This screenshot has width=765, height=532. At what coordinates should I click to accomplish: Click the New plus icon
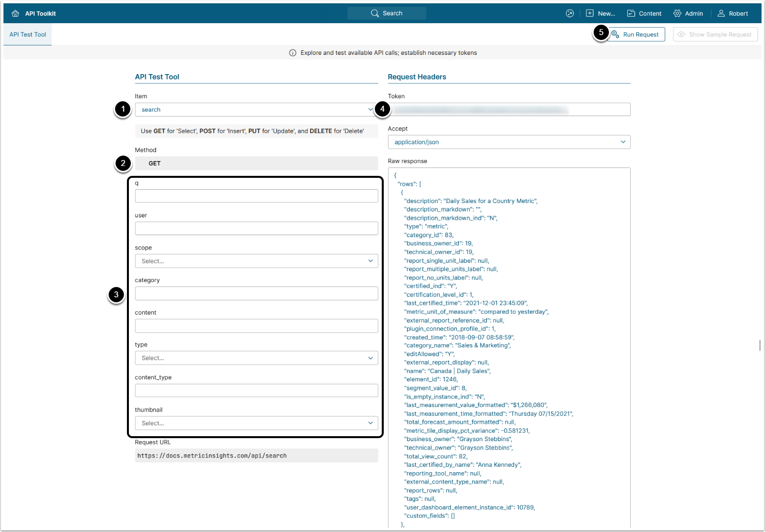(590, 13)
